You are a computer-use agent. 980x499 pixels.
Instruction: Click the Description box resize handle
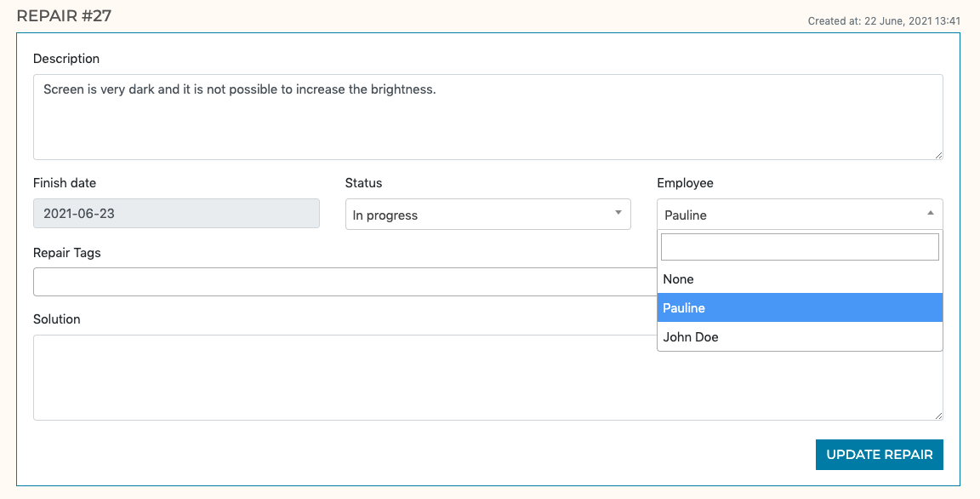938,155
